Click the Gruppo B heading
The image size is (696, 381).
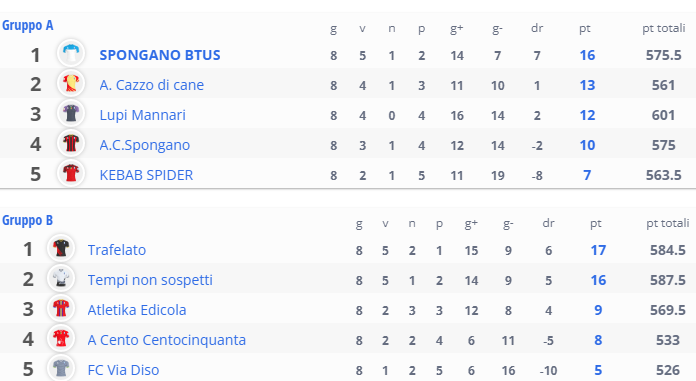coord(28,220)
